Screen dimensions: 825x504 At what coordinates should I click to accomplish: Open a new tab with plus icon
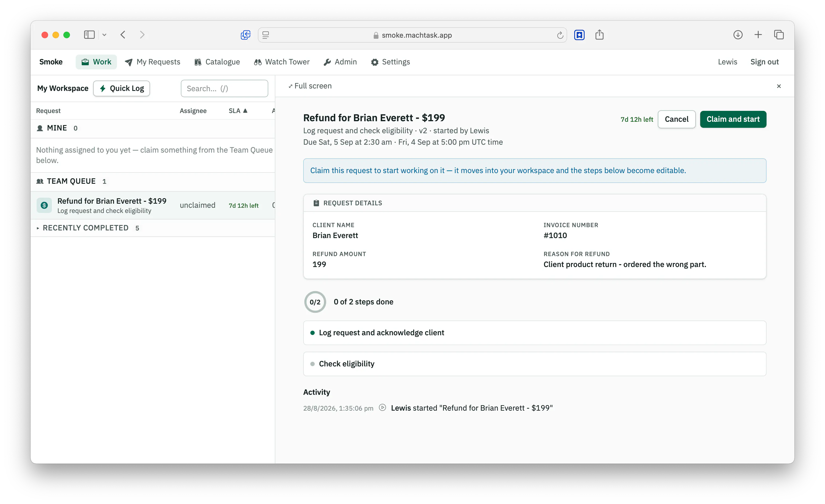758,35
